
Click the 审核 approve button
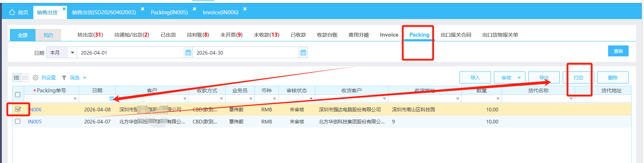506,78
